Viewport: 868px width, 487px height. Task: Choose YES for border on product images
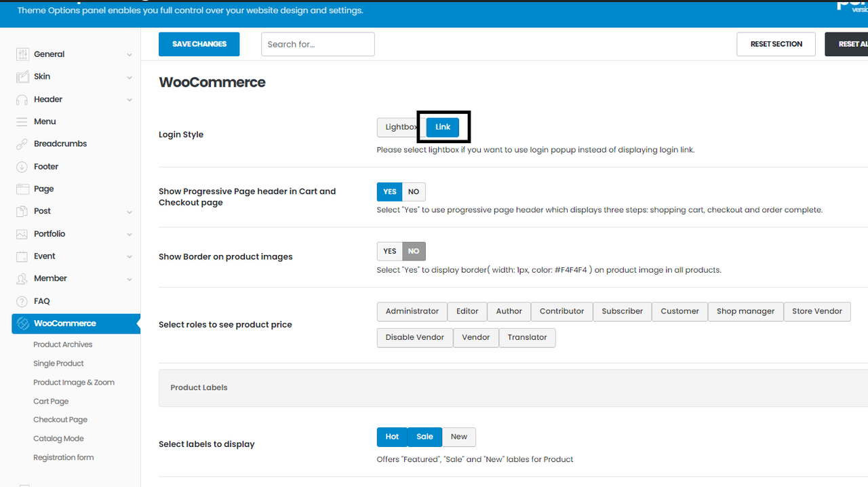coord(390,251)
